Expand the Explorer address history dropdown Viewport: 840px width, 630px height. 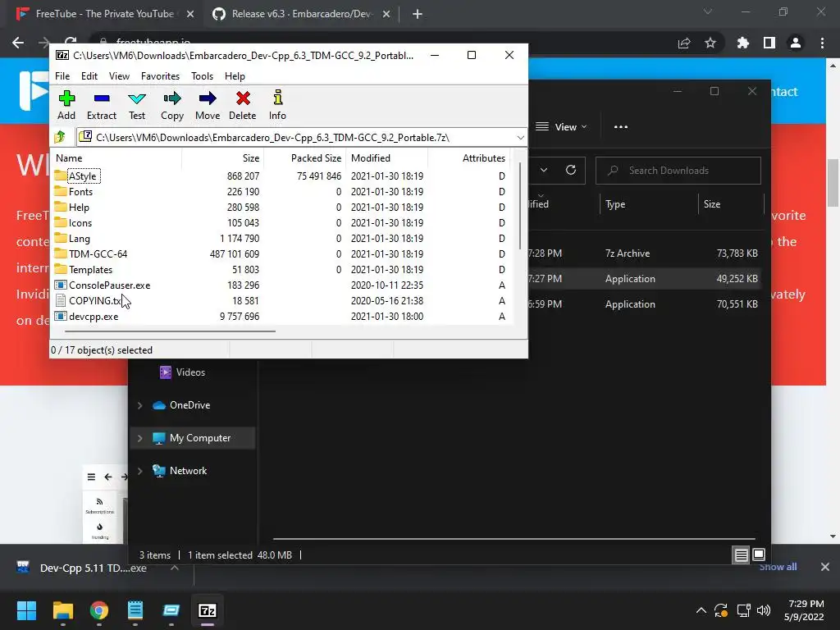[x=544, y=171]
